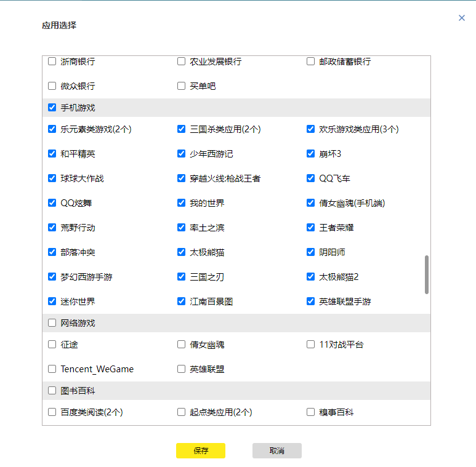Deselect the 崩坏3 checkbox
Viewport: 476px width, 467px height.
pos(310,153)
